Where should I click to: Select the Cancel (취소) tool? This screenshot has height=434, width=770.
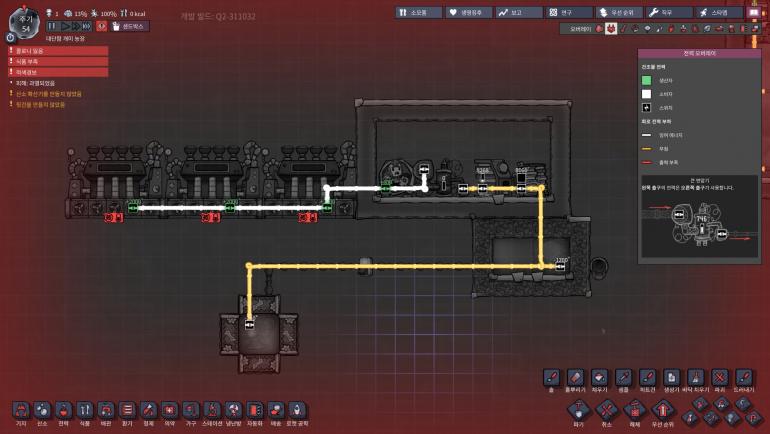click(x=607, y=410)
